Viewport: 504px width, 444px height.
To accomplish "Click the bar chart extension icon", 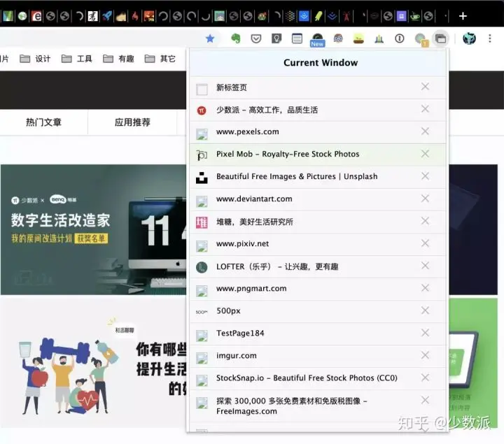I will pos(379,39).
